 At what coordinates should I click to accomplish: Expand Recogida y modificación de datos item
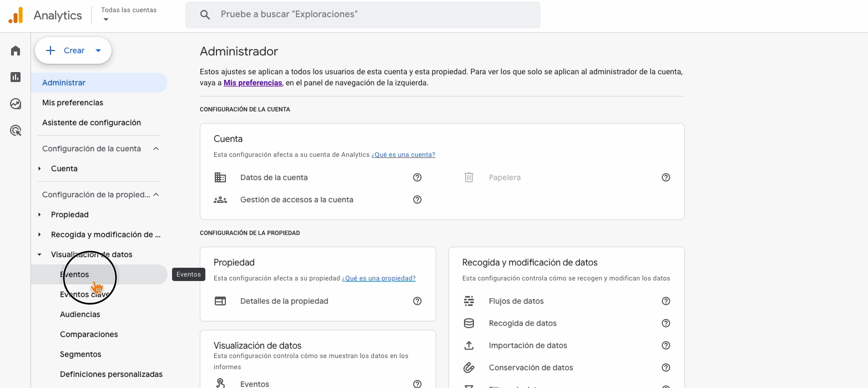(39, 234)
